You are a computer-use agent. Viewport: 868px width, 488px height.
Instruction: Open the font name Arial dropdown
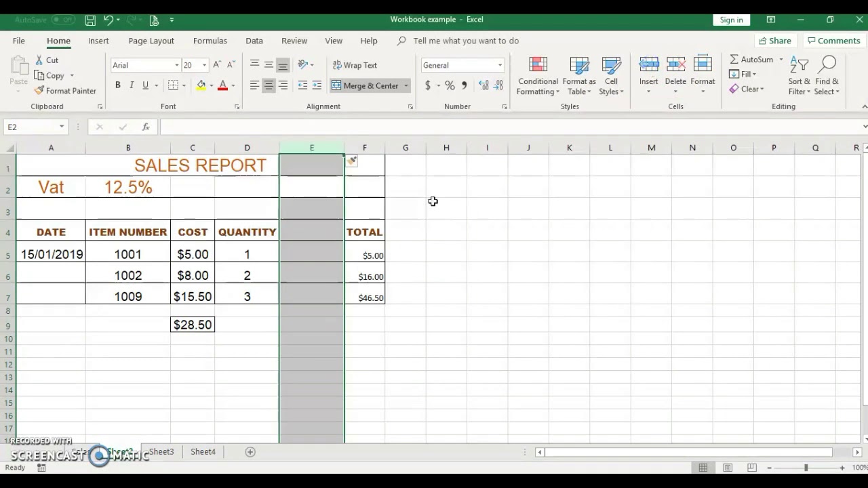pyautogui.click(x=177, y=65)
